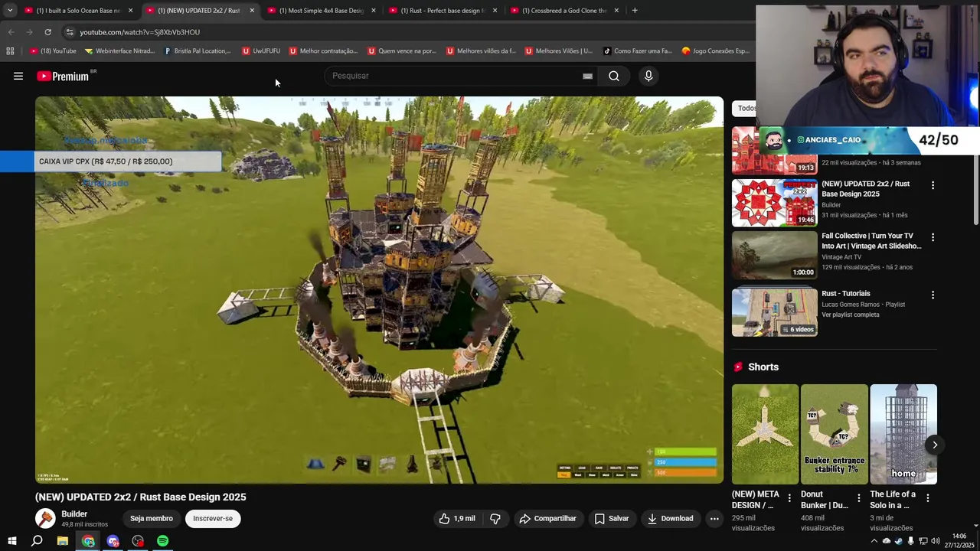Open Compartilhar share dialog
This screenshot has width=980, height=551.
click(547, 518)
